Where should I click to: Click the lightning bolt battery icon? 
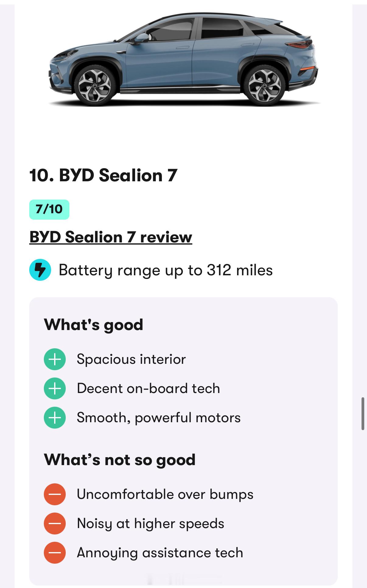(x=40, y=270)
